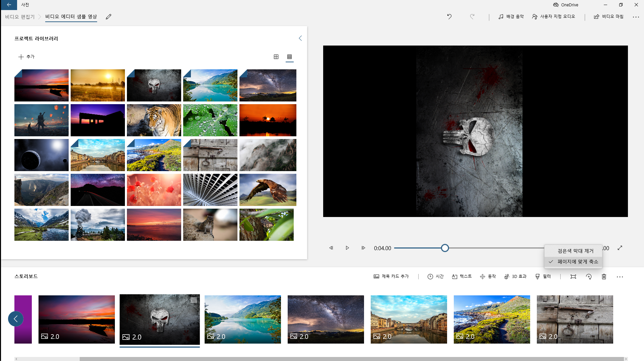
Task: Select the orange sunset silhouette photo in library
Action: point(268,120)
